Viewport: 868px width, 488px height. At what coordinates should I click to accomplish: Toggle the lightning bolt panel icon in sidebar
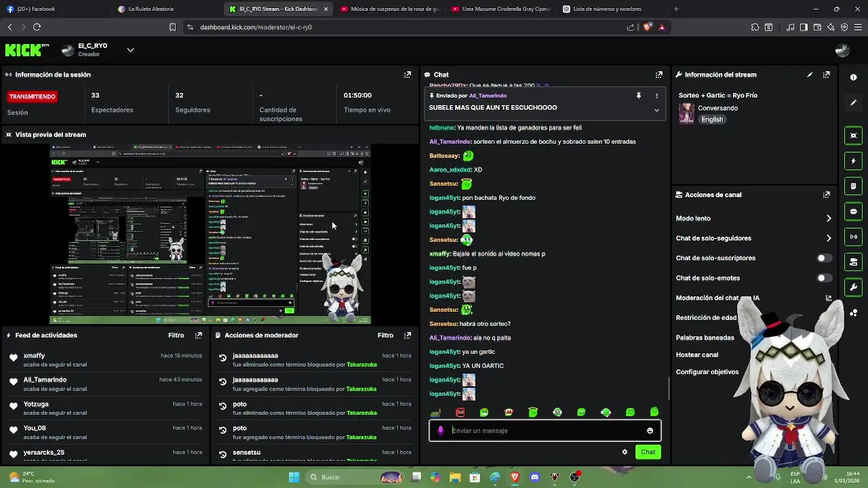854,161
